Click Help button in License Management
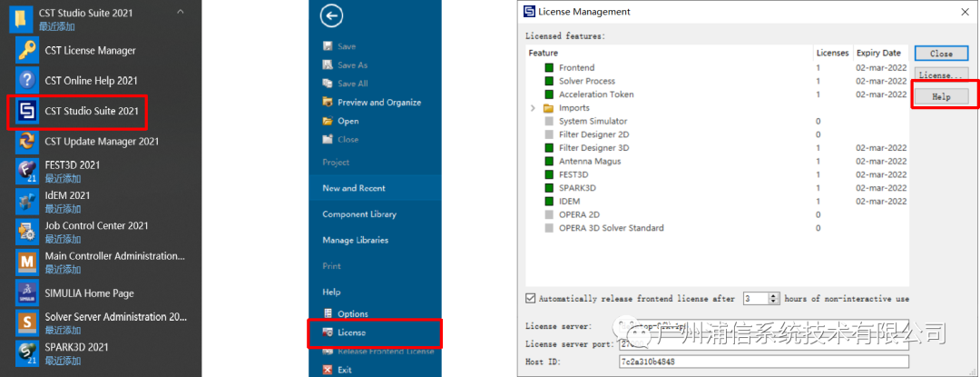This screenshot has width=980, height=377. click(x=941, y=97)
